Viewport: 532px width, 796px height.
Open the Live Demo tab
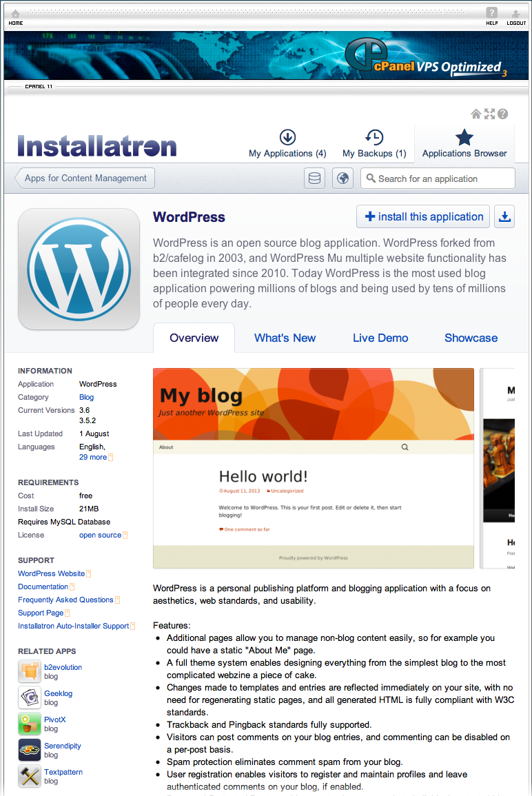point(380,338)
